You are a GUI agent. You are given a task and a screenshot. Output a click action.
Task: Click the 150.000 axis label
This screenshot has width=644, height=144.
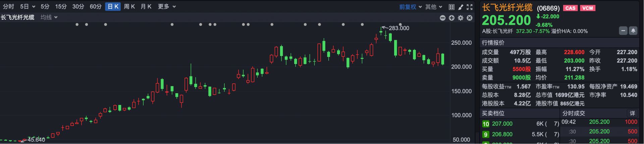461,91
